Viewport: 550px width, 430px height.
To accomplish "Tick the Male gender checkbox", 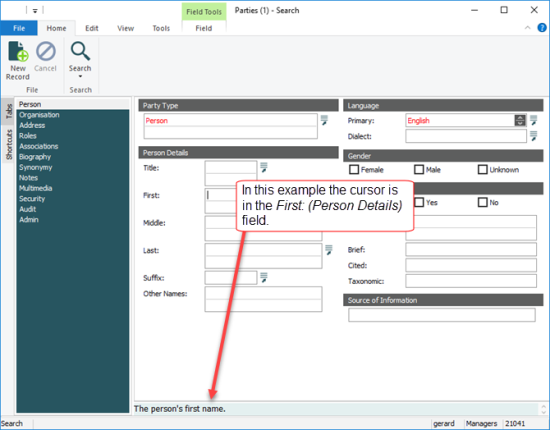I will pyautogui.click(x=419, y=169).
